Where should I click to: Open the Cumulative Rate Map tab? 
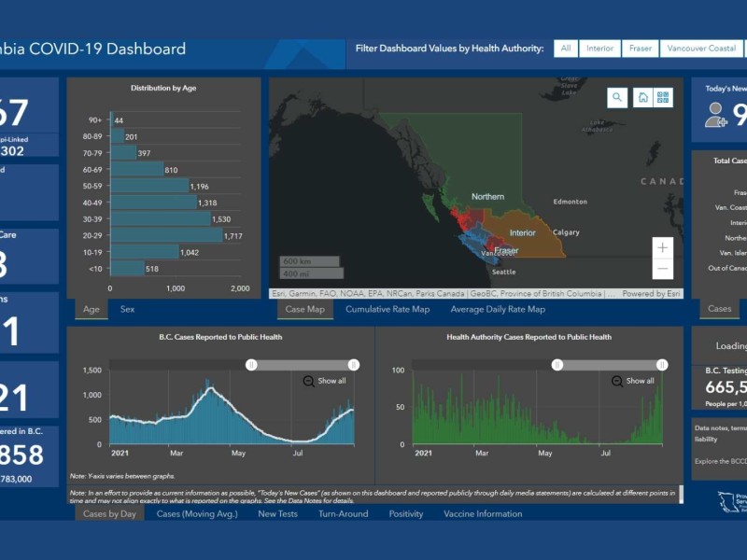388,309
